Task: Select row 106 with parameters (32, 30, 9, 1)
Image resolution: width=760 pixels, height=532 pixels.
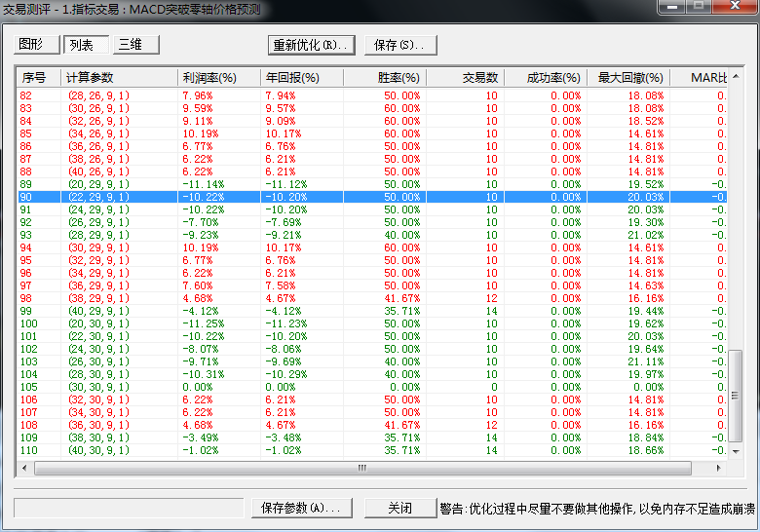Action: [x=372, y=399]
